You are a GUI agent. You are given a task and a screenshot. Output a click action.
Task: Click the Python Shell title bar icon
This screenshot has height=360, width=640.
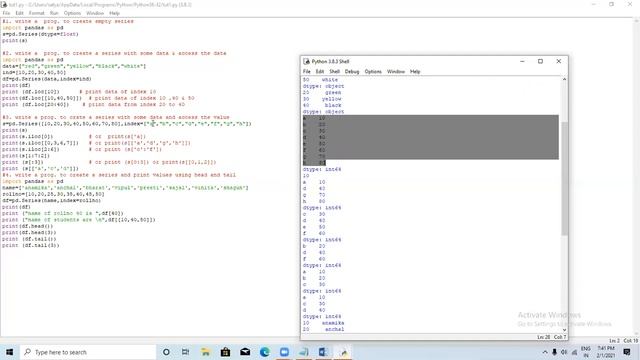pyautogui.click(x=307, y=61)
